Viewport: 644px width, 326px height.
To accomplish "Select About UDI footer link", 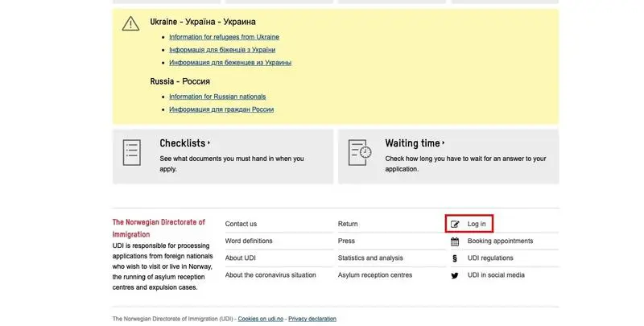I will [241, 258].
